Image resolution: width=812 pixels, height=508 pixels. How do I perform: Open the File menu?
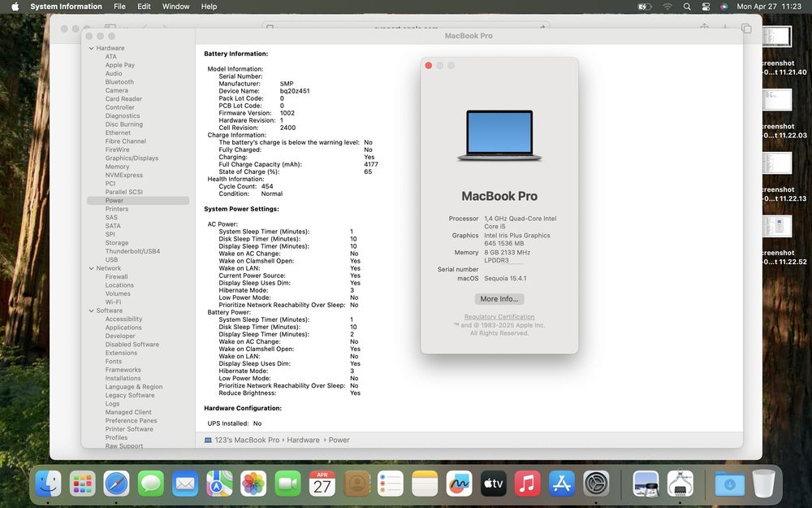[119, 7]
